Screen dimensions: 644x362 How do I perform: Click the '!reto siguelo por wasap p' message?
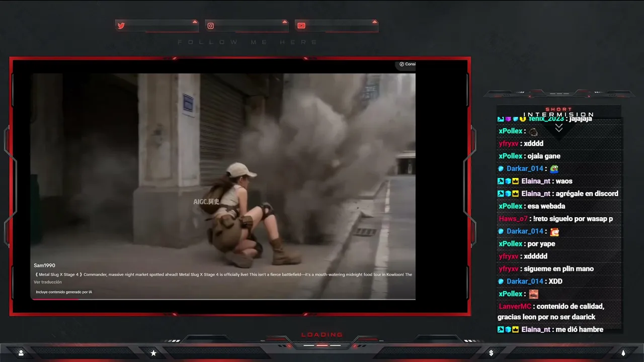pyautogui.click(x=573, y=219)
